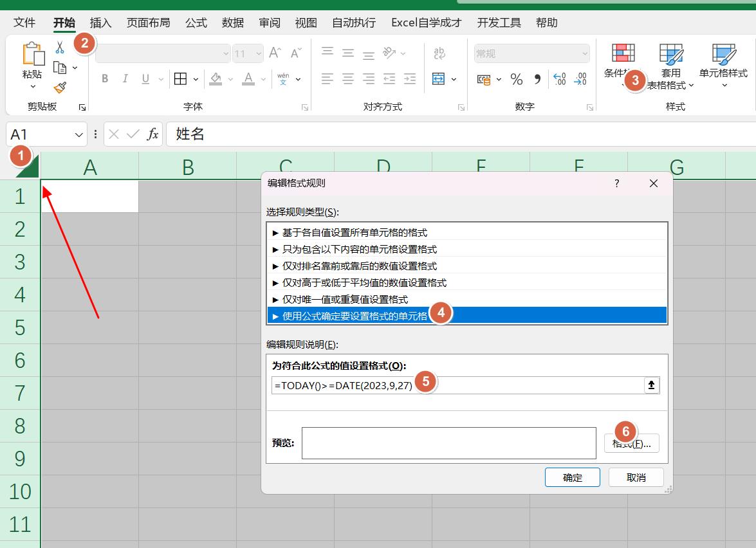Expand the Paste options arrow
Screen dimensions: 756x548
tap(33, 87)
